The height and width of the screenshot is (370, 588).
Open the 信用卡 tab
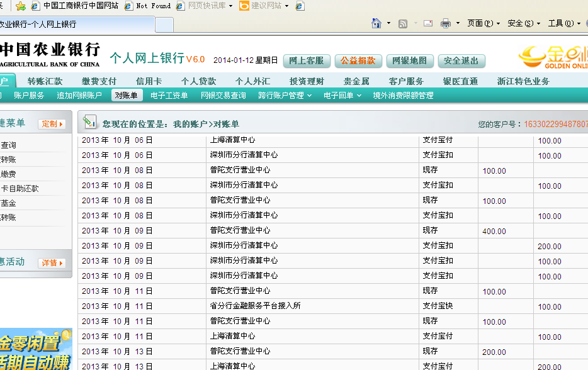[149, 81]
